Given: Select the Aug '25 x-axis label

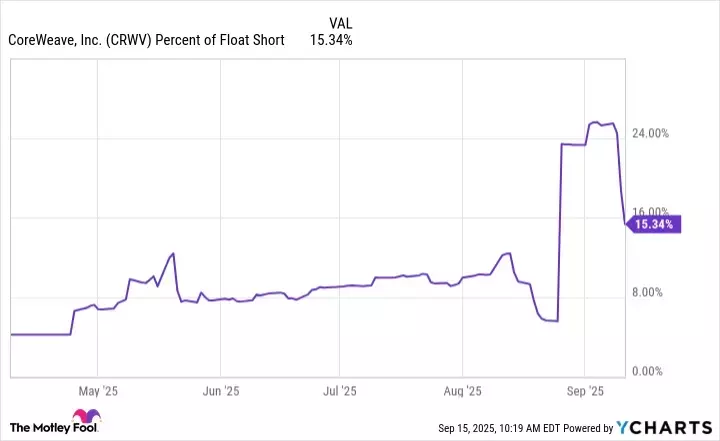Looking at the screenshot, I should (x=463, y=391).
